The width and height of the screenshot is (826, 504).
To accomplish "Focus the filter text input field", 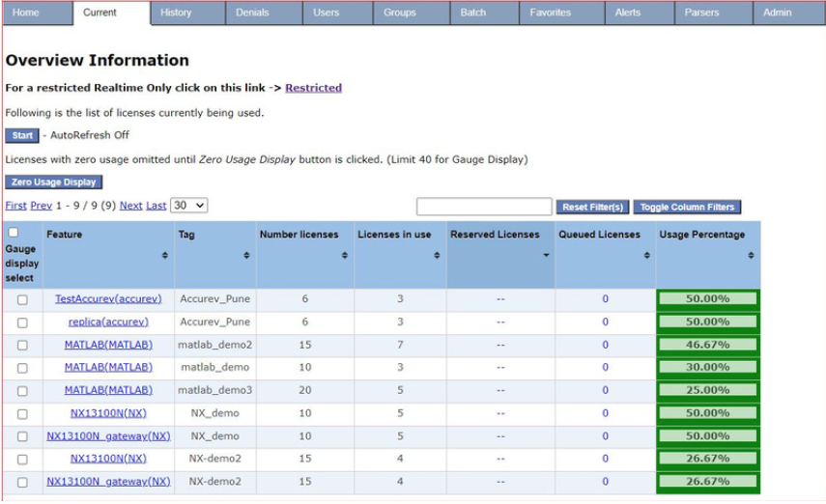I will pos(484,207).
